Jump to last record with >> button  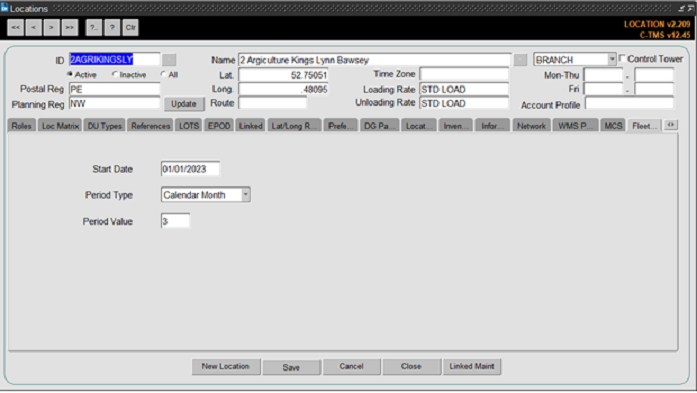pyautogui.click(x=70, y=28)
